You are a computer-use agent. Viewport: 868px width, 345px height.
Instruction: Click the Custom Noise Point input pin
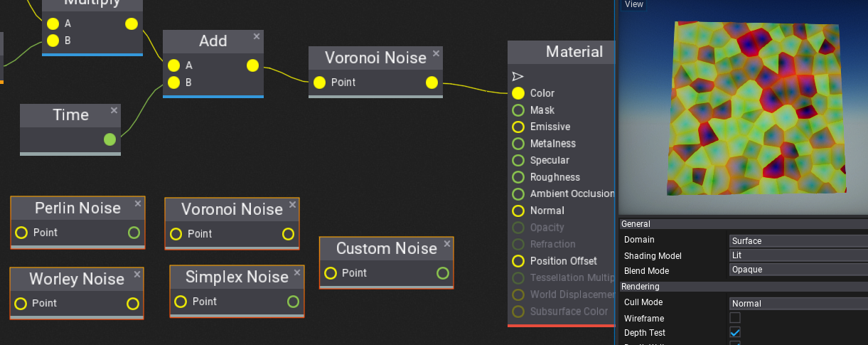pos(331,273)
